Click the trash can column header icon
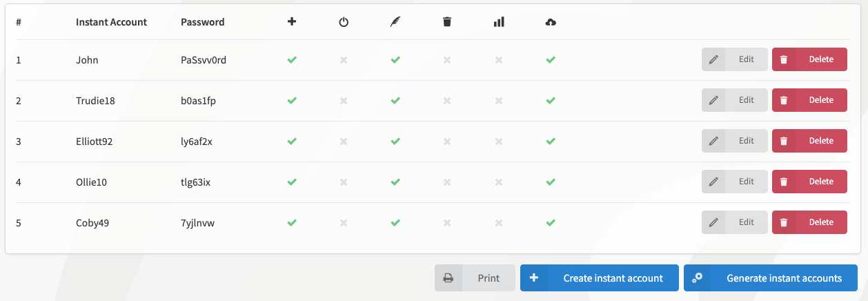Screen dimensions: 868x301 [x=447, y=21]
